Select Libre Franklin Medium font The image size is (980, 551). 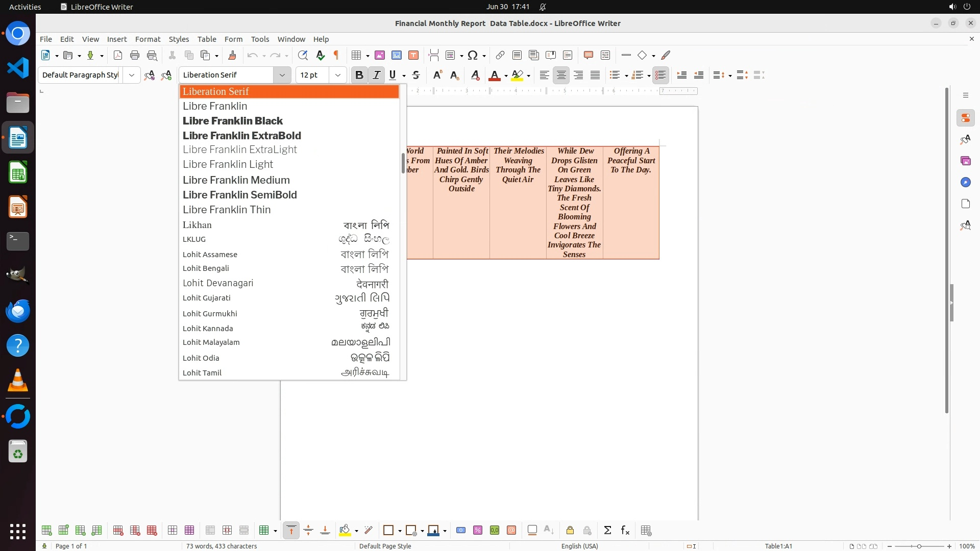coord(236,180)
